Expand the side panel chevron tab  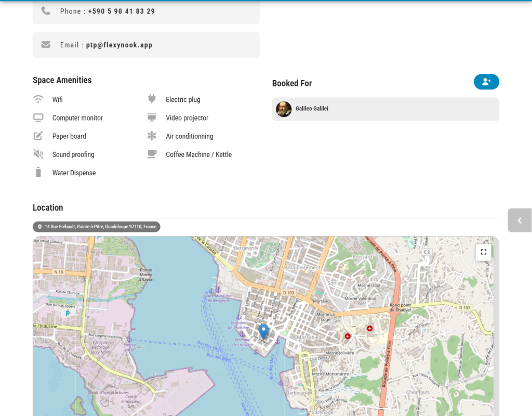(x=520, y=220)
